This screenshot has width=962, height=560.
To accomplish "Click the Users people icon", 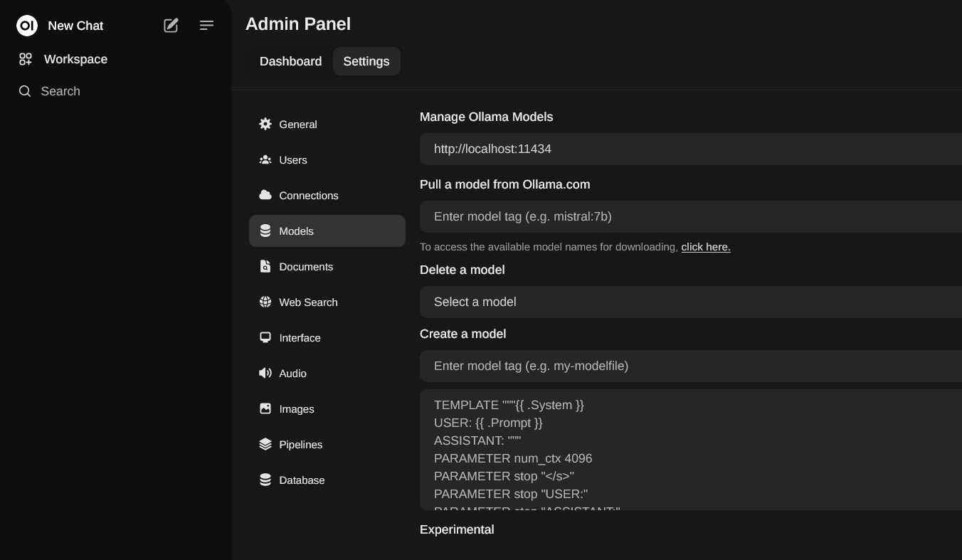I will (x=265, y=159).
